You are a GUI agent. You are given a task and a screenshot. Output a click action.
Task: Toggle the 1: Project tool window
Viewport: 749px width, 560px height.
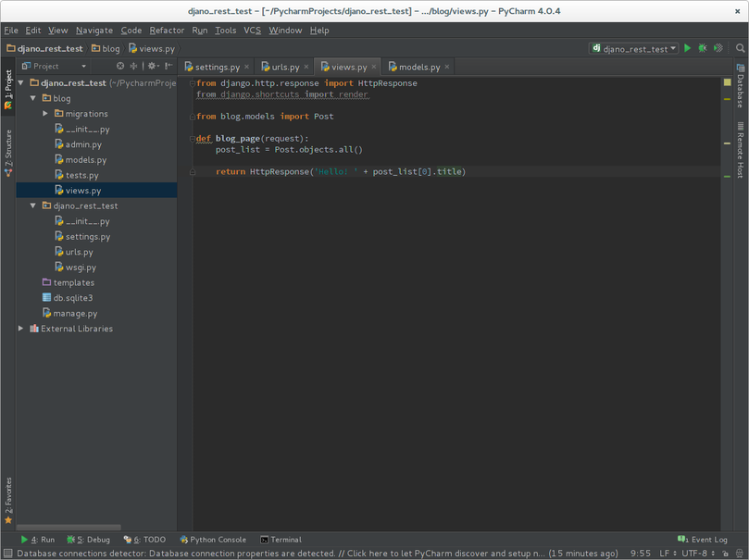point(8,89)
